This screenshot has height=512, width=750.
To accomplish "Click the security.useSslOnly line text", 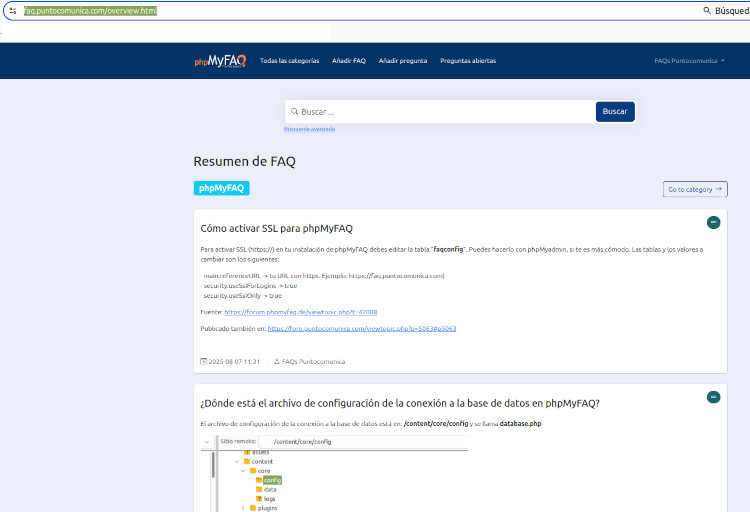I will click(241, 296).
